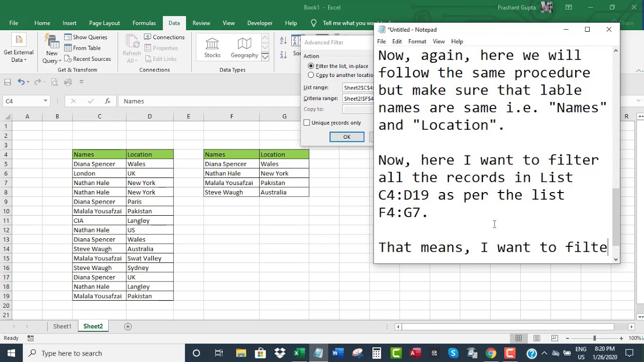Image resolution: width=644 pixels, height=362 pixels.
Task: Click the Show Queries button
Action: pos(86,37)
